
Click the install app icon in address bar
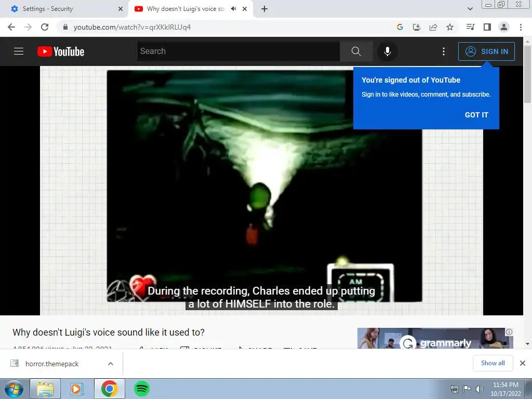(416, 27)
